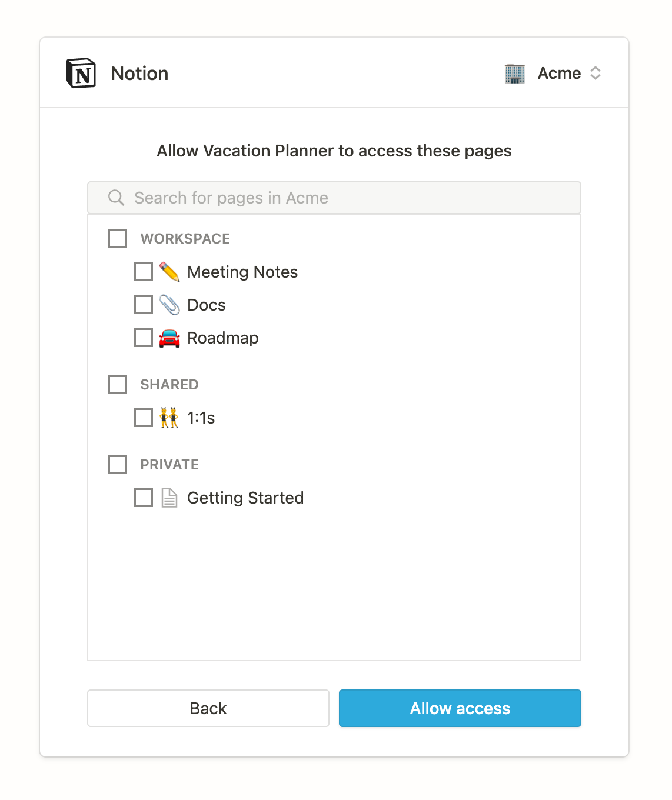Screen dimensions: 672x800
Task: Click the pencil icon beside Meeting Notes
Action: click(x=169, y=272)
